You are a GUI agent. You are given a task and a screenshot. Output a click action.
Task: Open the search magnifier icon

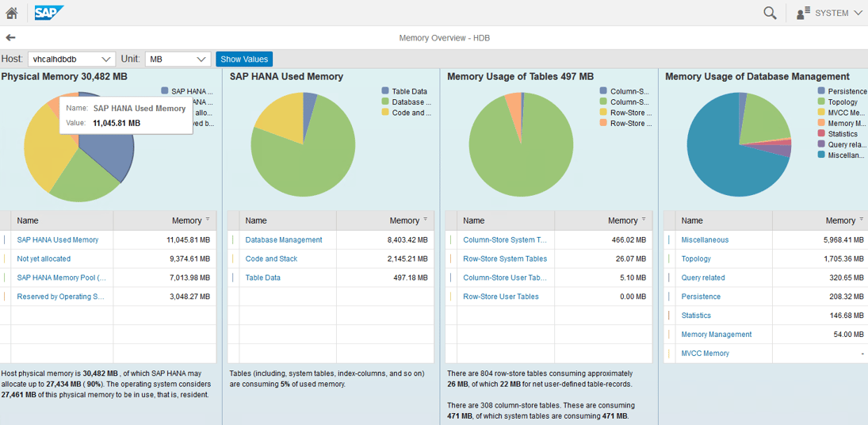point(770,13)
